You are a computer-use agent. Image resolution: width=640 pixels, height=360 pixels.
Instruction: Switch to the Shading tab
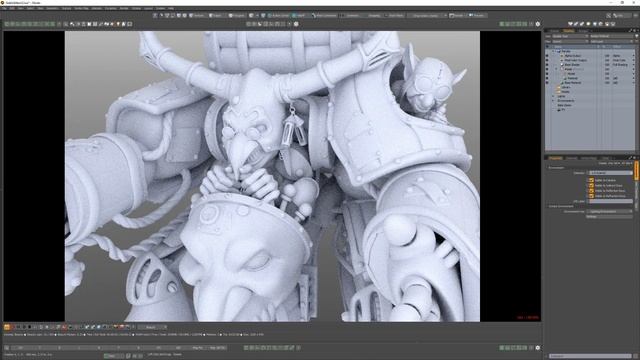tap(568, 31)
